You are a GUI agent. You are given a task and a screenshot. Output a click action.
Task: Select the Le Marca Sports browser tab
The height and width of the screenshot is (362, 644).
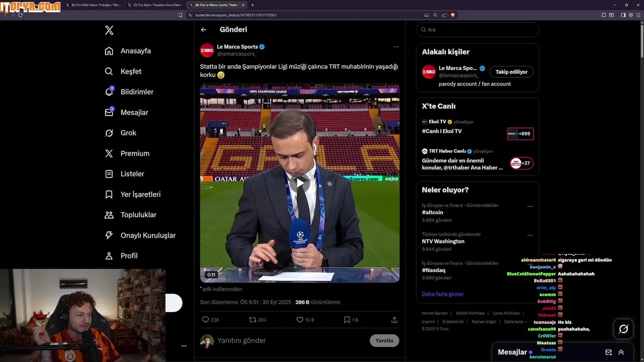[x=216, y=5]
